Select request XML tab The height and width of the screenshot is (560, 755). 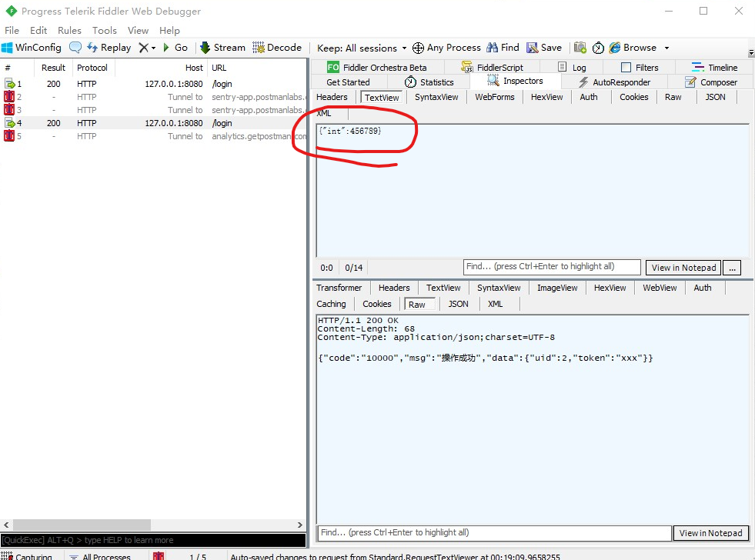coord(323,114)
